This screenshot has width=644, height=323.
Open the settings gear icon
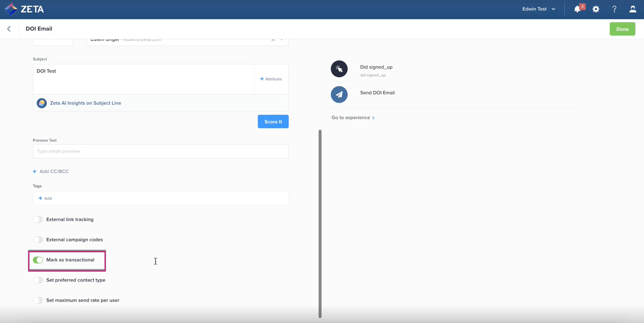596,9
